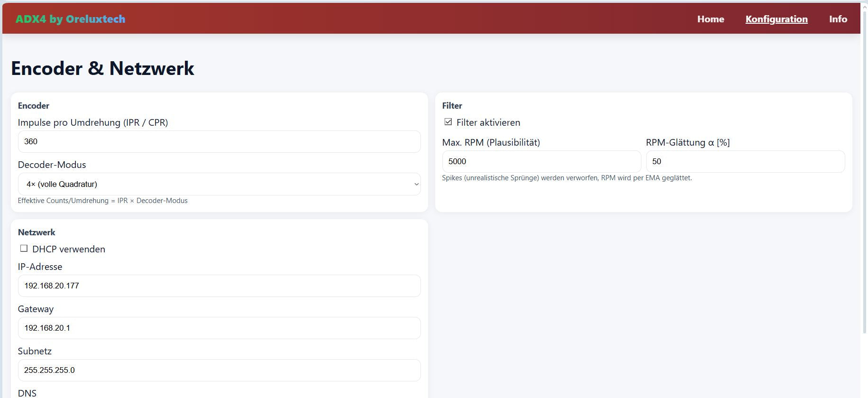Click the DNS field label
The image size is (868, 398).
[x=27, y=393]
